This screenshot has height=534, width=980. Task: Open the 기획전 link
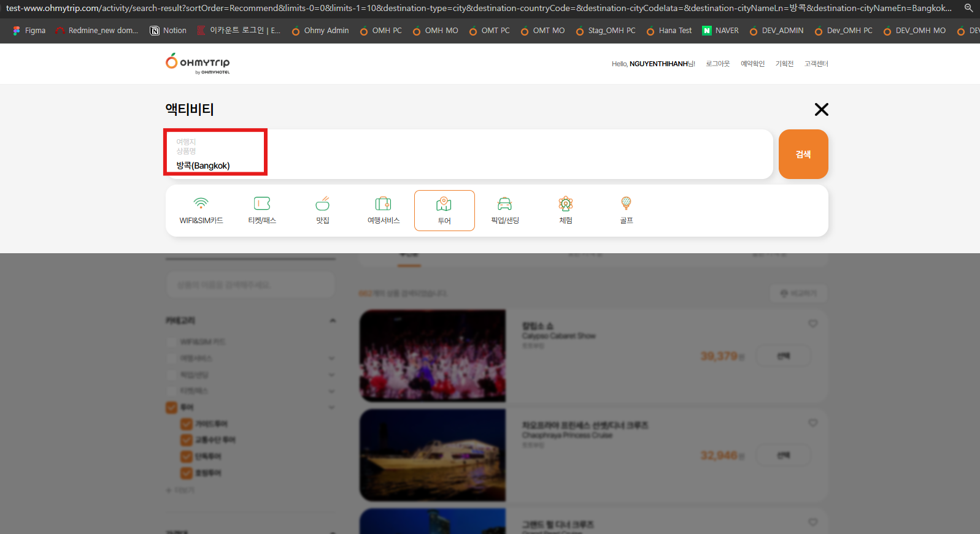[784, 64]
